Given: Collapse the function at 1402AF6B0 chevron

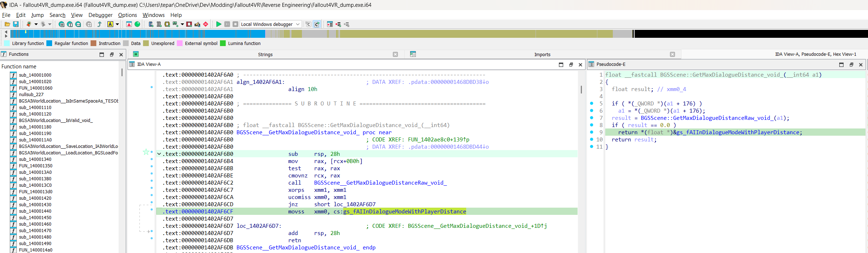Looking at the screenshot, I should [159, 154].
